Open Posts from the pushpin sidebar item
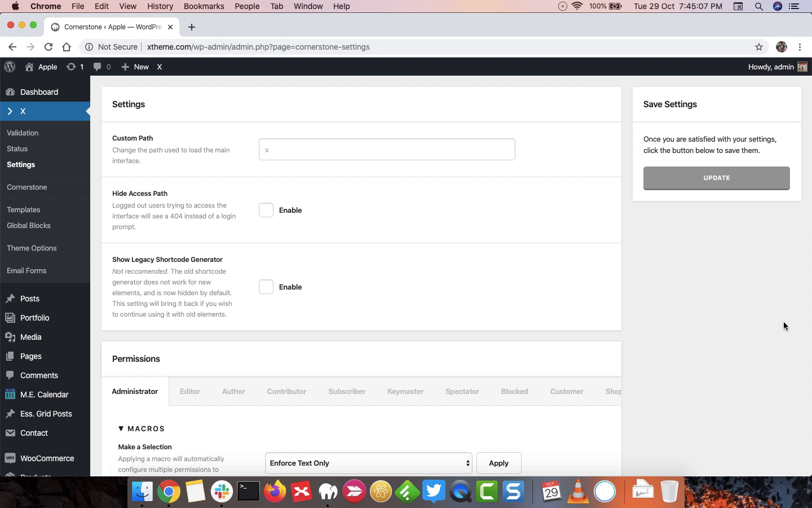This screenshot has width=812, height=508. 10,299
